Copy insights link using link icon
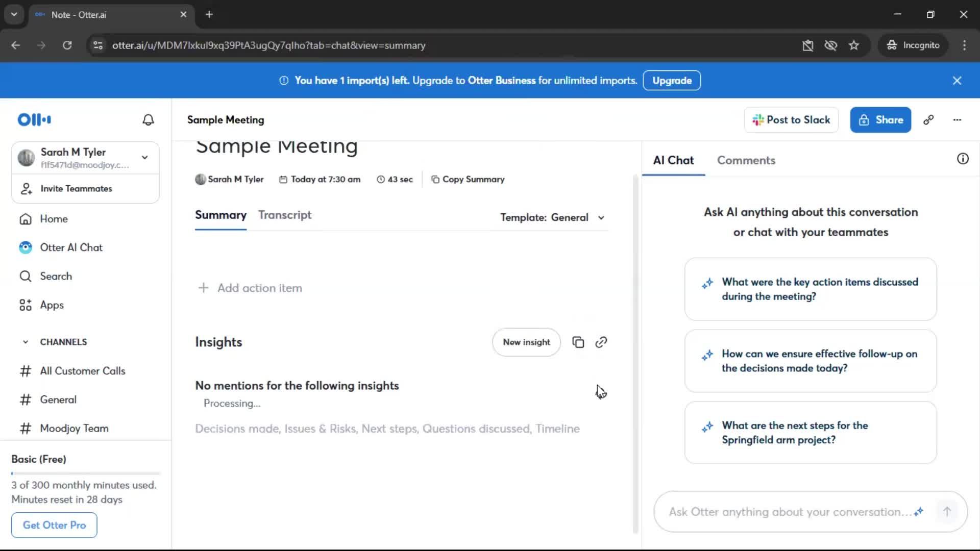980x551 pixels. [x=601, y=342]
